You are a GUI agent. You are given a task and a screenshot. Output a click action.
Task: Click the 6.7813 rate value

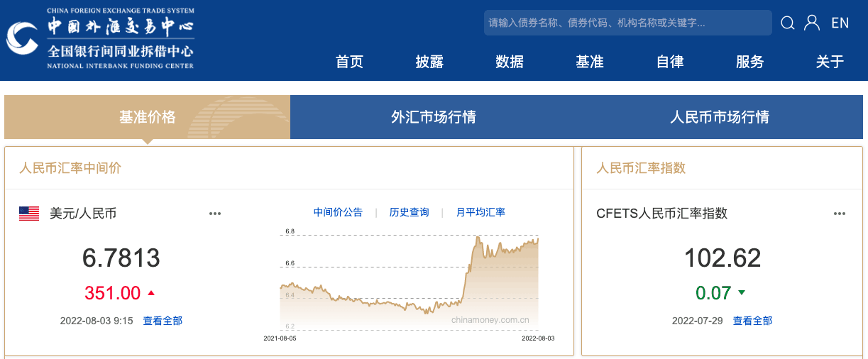(121, 258)
